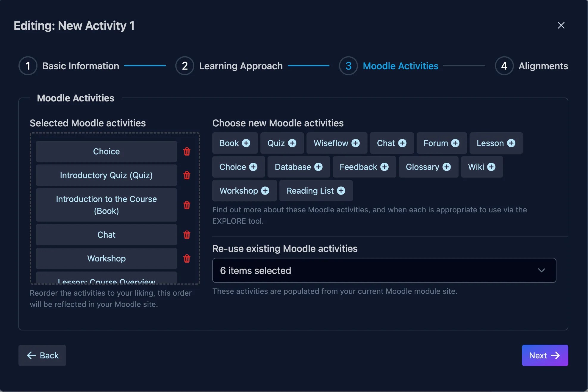Viewport: 588px width, 392px height.
Task: Open the Alignments step
Action: pyautogui.click(x=531, y=66)
